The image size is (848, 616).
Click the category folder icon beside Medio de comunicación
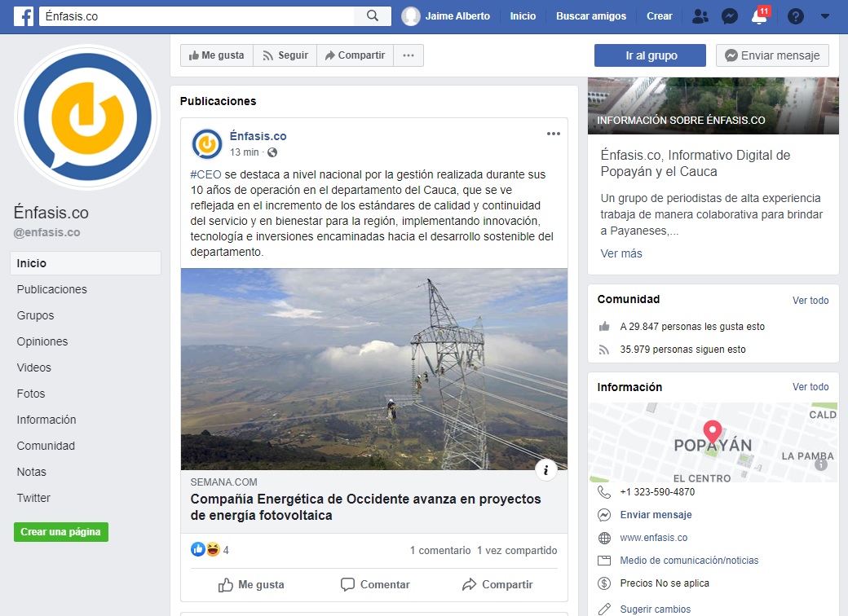click(604, 561)
